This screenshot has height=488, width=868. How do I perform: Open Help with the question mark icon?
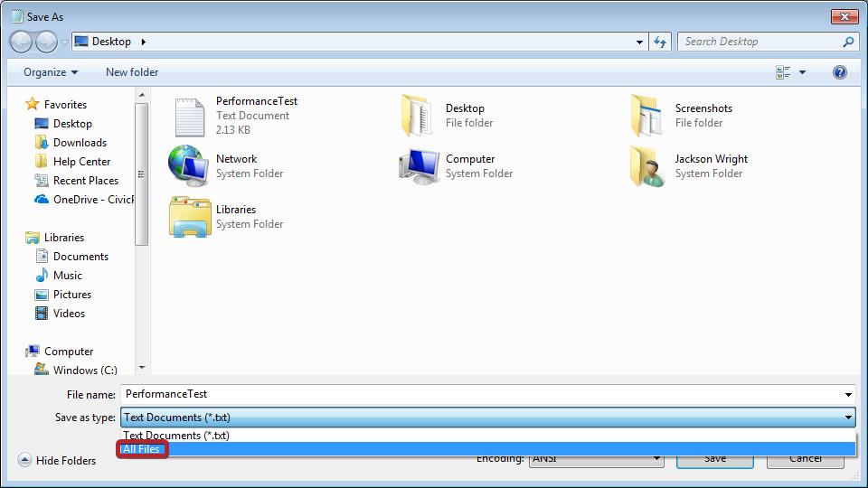pyautogui.click(x=839, y=72)
